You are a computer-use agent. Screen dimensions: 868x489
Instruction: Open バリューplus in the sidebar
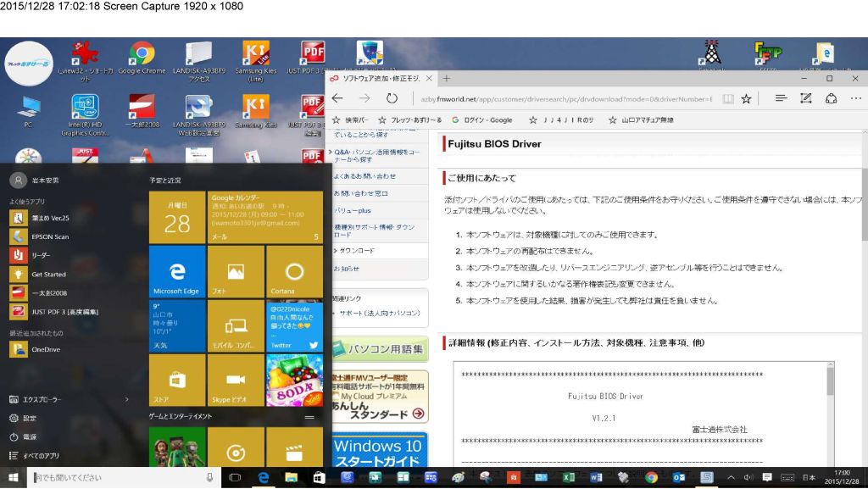click(353, 211)
